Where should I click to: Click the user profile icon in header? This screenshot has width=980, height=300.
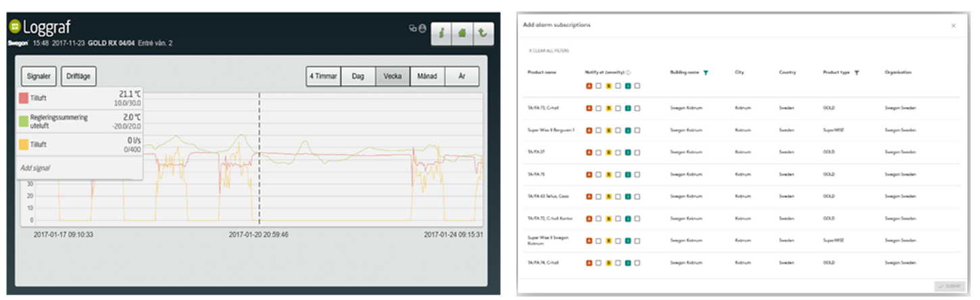[422, 28]
